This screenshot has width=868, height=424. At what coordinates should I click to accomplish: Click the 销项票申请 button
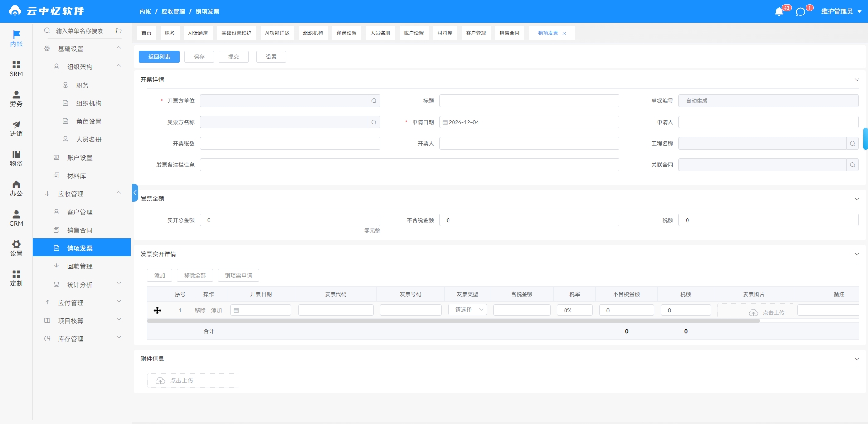[239, 275]
